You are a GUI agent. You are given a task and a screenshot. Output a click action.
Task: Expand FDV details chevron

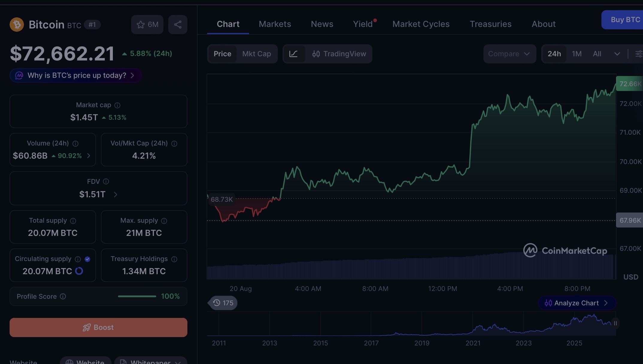coord(116,195)
